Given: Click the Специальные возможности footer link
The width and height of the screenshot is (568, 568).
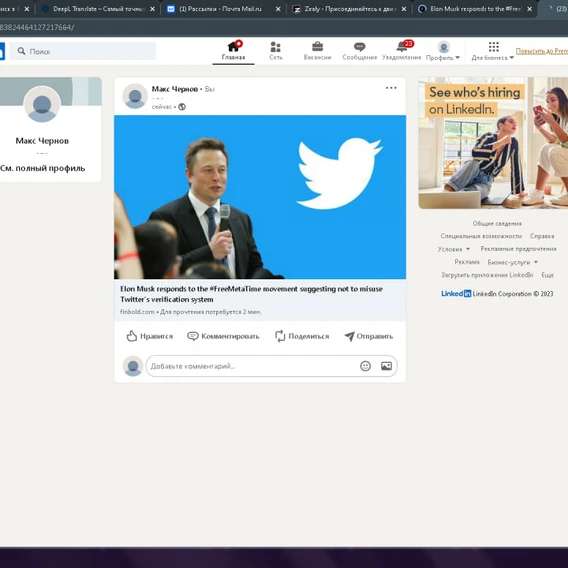Looking at the screenshot, I should pyautogui.click(x=481, y=236).
